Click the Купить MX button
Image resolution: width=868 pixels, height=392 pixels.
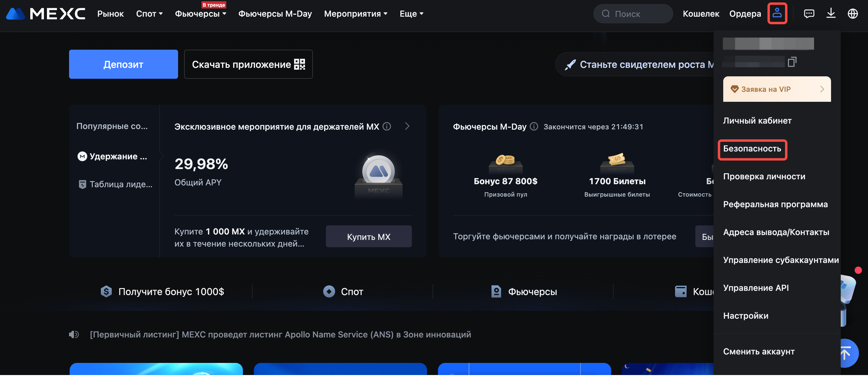pos(369,237)
